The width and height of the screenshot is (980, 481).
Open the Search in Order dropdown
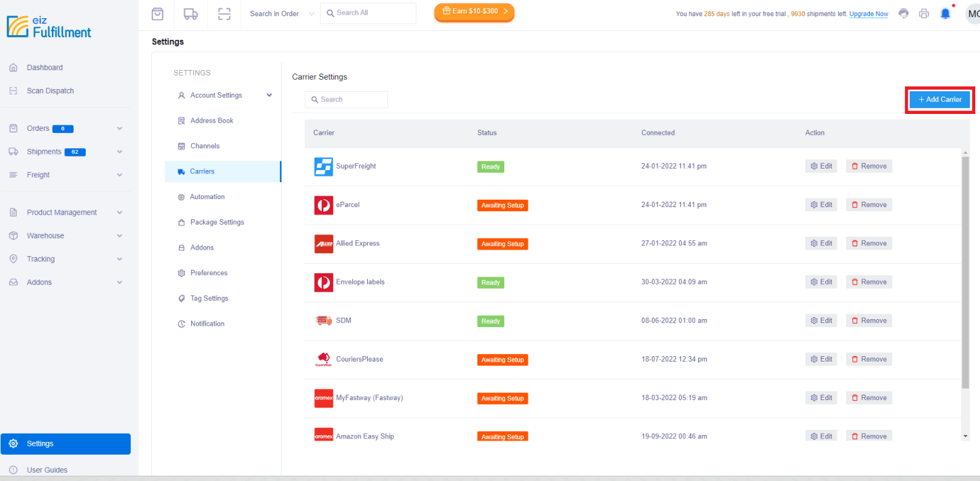(x=280, y=13)
